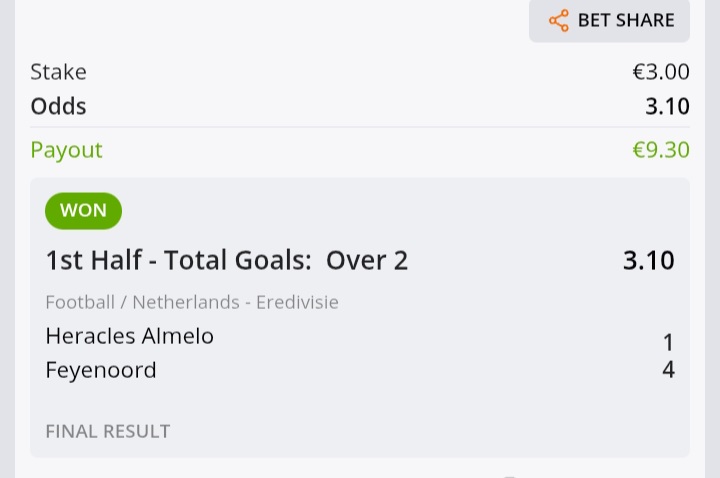Select the €9.30 payout amount
The image size is (720, 478).
tap(661, 150)
